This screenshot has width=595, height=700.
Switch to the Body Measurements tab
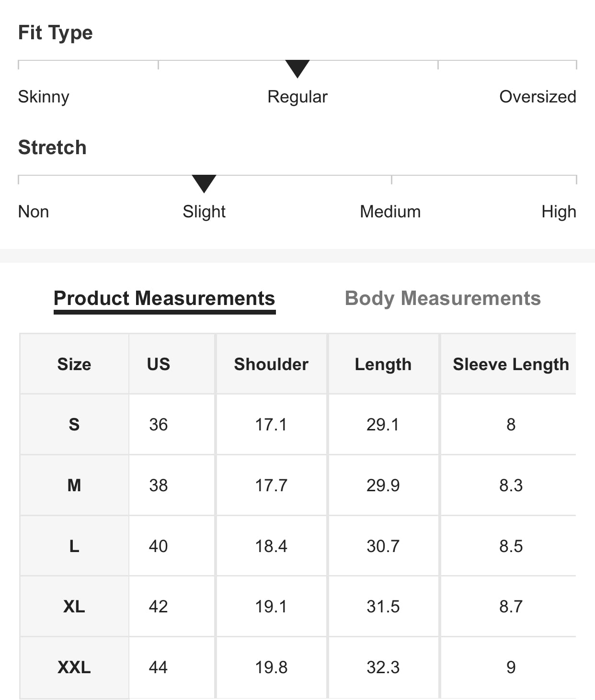click(x=443, y=298)
